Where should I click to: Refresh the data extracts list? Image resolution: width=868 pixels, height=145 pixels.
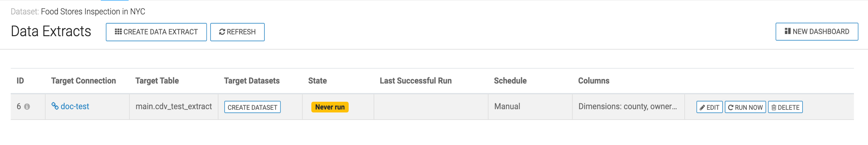pyautogui.click(x=237, y=32)
